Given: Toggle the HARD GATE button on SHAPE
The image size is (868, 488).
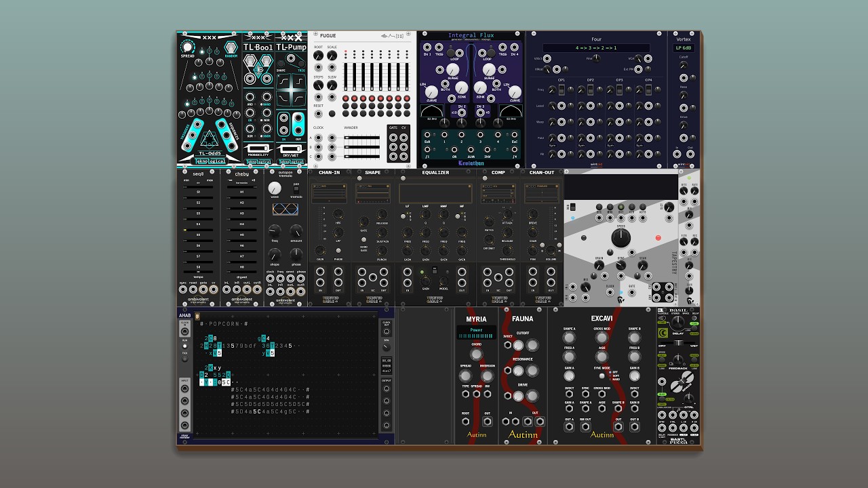Looking at the screenshot, I should [x=364, y=240].
